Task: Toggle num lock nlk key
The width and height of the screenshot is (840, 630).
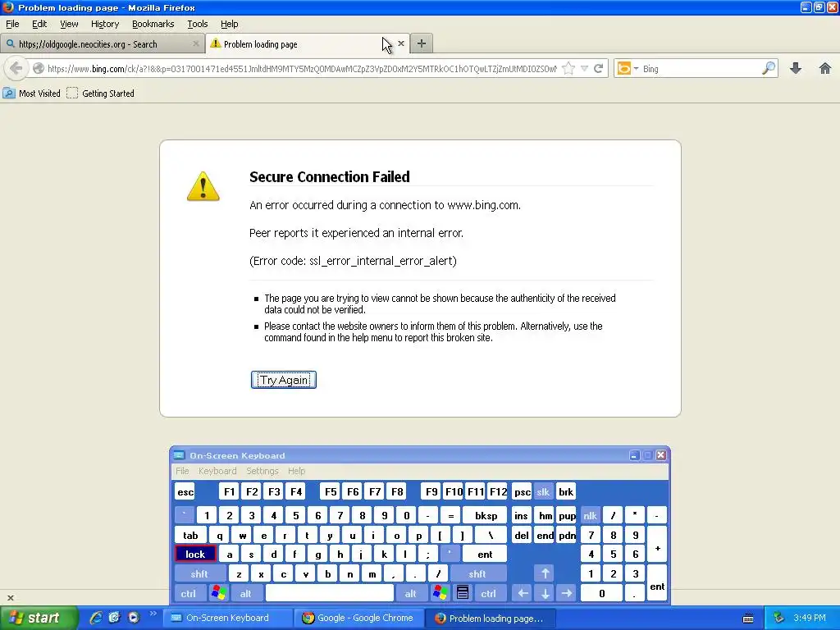Action: [x=590, y=515]
